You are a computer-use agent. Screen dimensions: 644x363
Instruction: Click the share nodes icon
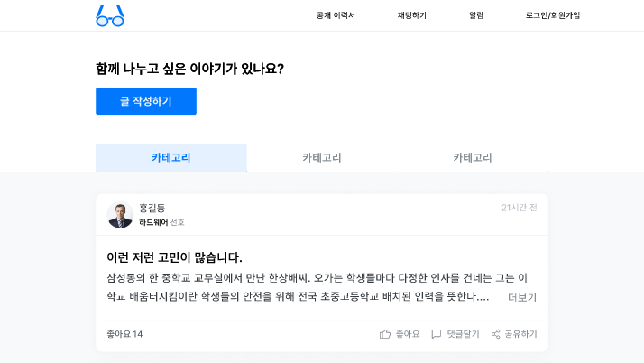496,334
